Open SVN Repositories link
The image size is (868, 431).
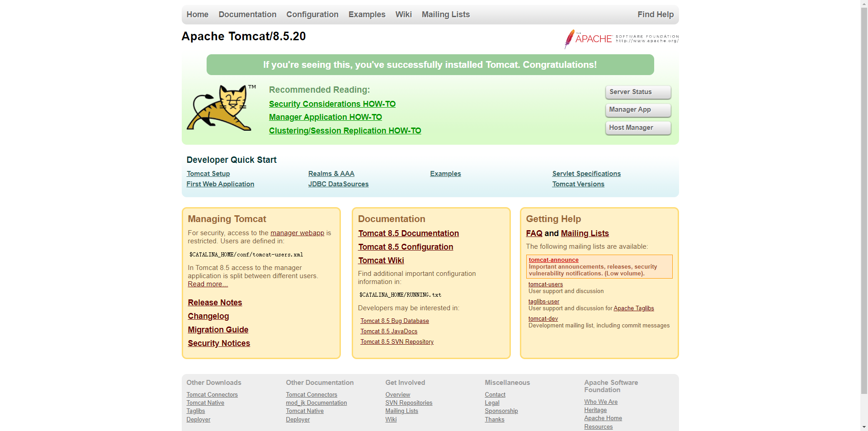coord(409,403)
